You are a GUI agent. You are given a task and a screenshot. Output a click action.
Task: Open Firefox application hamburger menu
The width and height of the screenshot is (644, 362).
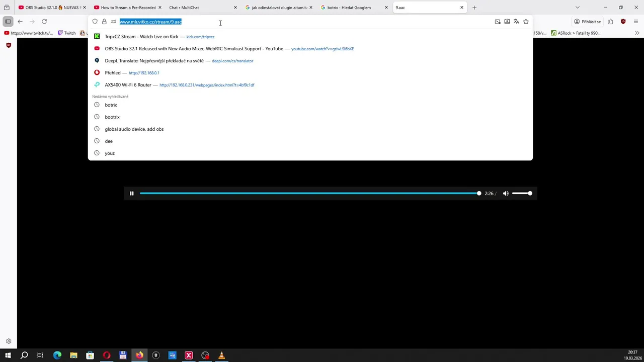pyautogui.click(x=636, y=22)
